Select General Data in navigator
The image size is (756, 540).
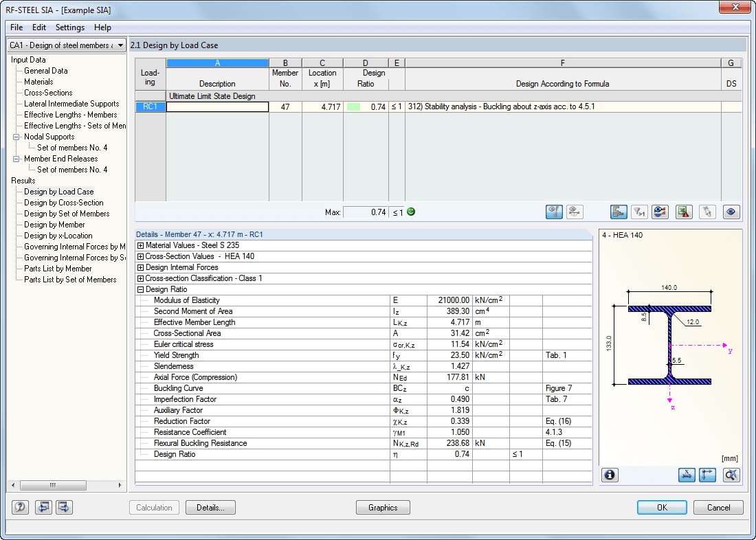point(46,71)
